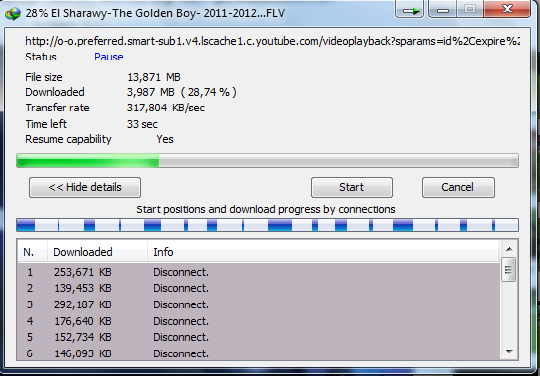Select connection 4 row with 176,640 KB
The image size is (540, 376).
pos(258,321)
